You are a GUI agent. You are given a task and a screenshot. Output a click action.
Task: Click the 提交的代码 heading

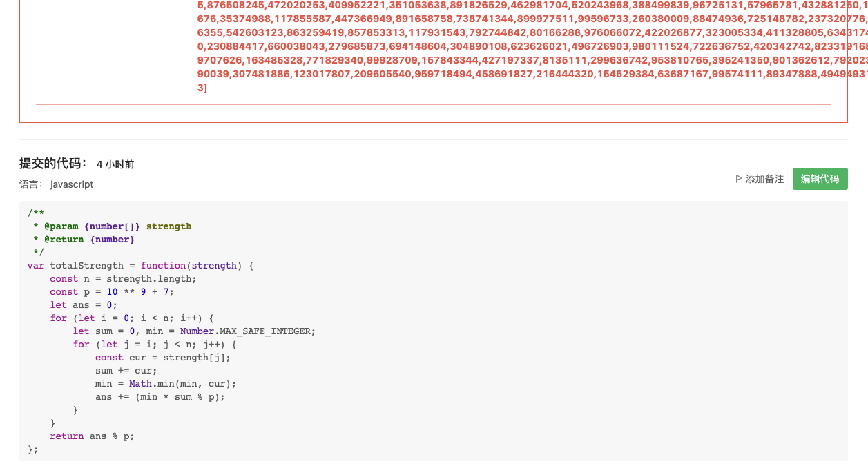click(x=53, y=164)
